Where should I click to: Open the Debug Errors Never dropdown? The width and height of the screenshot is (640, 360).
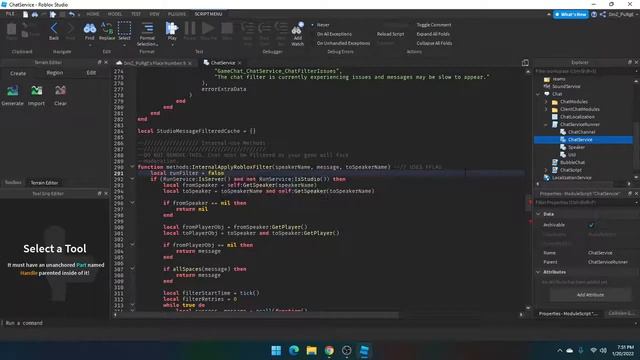(x=322, y=25)
